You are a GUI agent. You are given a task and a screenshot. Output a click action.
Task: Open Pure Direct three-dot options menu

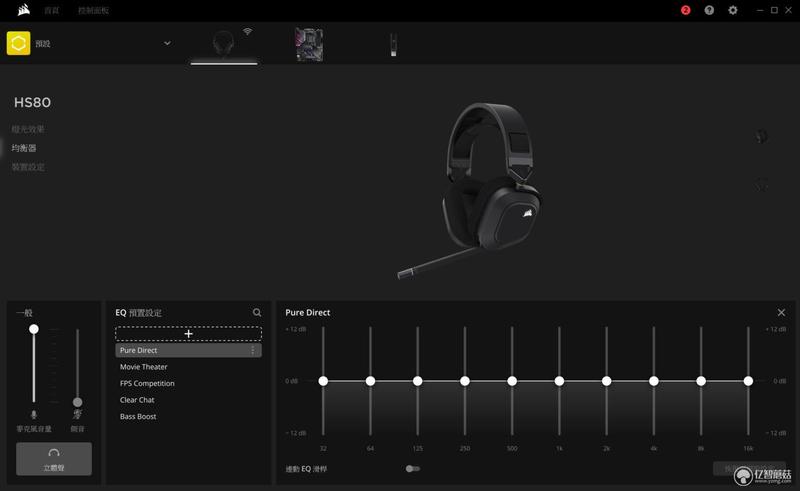click(x=253, y=350)
